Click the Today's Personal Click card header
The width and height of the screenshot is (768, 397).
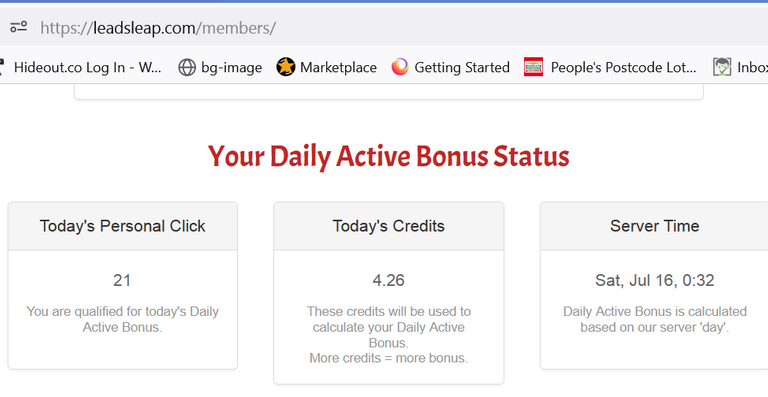[122, 226]
